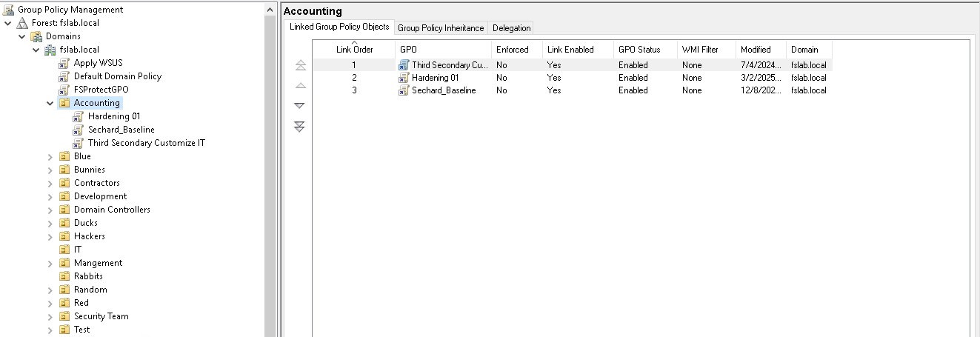
Task: Click move link to bottom arrow icon
Action: coord(300,127)
